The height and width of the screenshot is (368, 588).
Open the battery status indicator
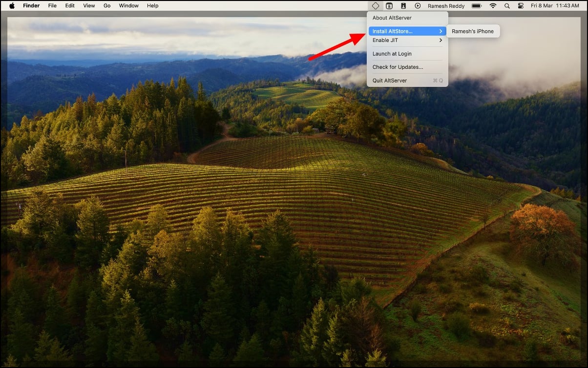tap(476, 5)
